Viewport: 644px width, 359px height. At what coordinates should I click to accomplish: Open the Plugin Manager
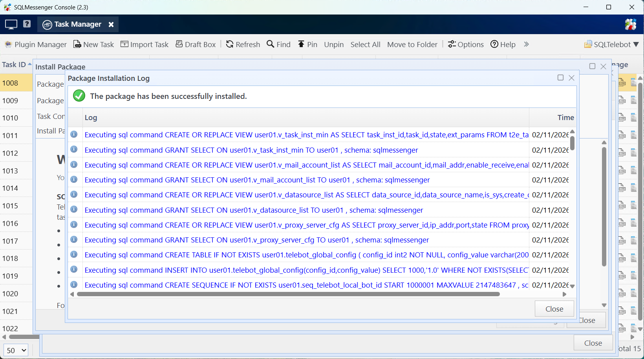(36, 44)
